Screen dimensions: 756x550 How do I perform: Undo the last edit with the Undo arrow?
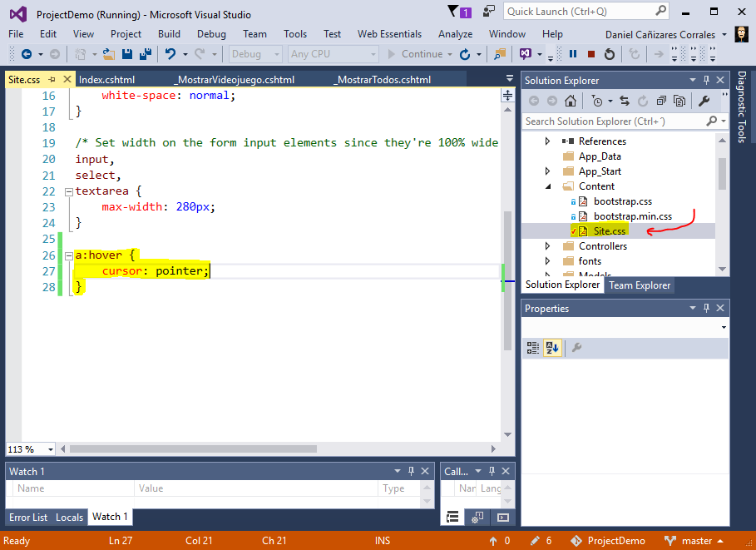[170, 54]
